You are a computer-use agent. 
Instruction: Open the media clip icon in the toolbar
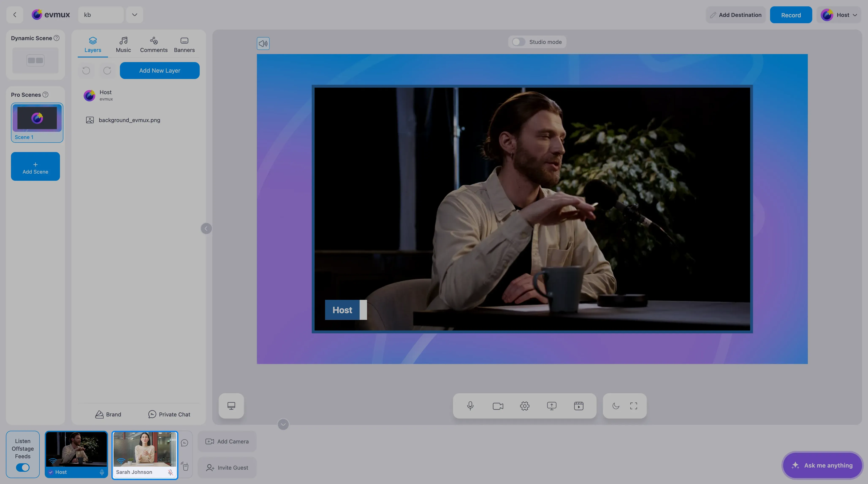tap(579, 406)
